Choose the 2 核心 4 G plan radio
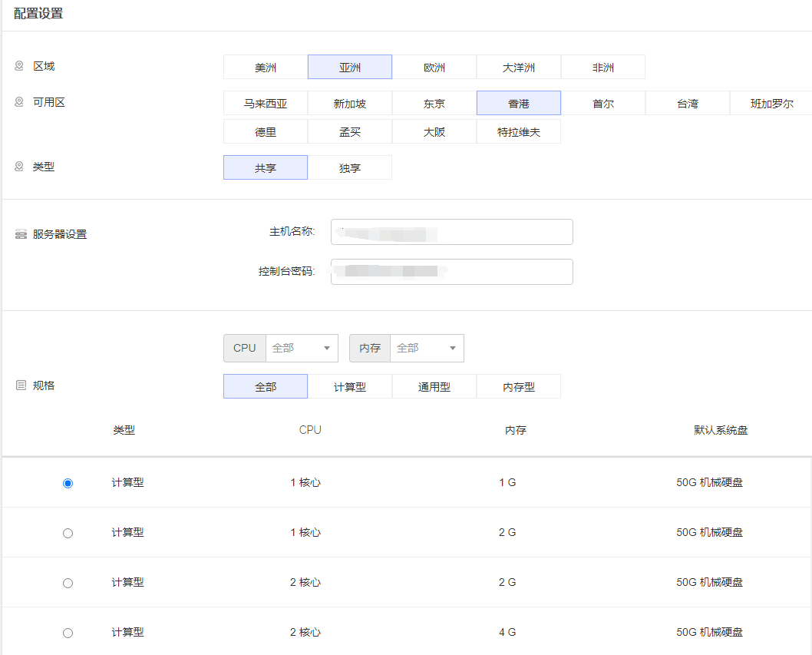 pos(68,633)
